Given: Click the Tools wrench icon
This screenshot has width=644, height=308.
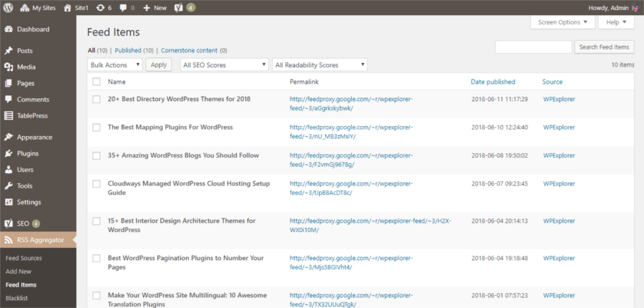Looking at the screenshot, I should click(8, 186).
